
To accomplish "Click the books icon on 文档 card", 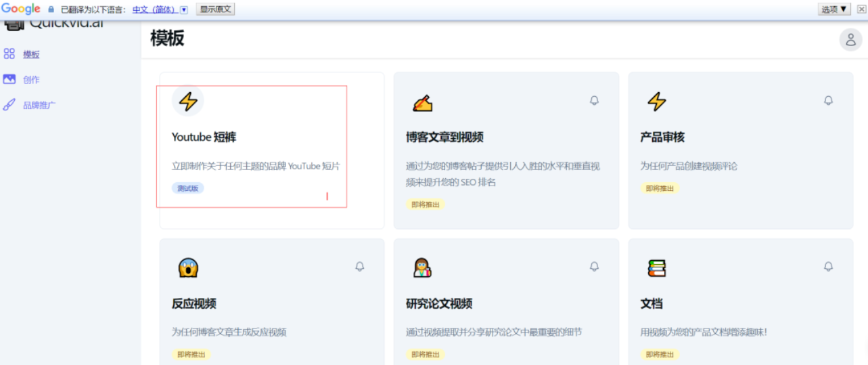I will (657, 268).
